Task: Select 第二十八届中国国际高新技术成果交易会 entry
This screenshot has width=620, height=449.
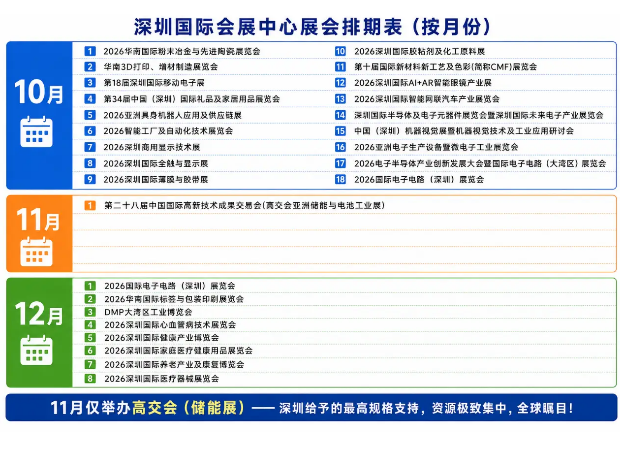Action: [x=244, y=205]
